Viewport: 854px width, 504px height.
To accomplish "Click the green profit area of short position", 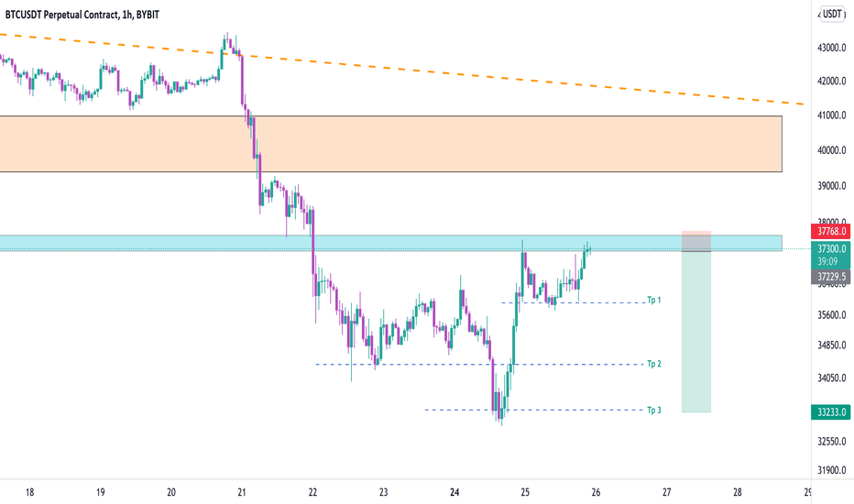I will point(696,332).
